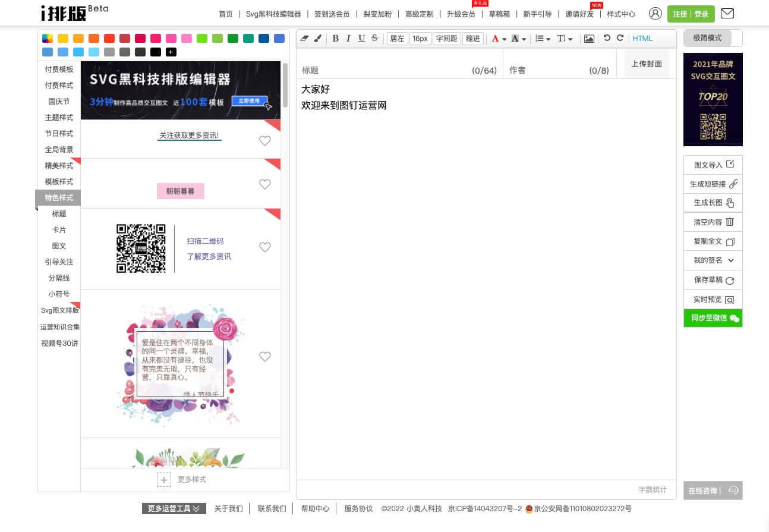
Task: Select the 引导关注 sidebar subcategory
Action: pyautogui.click(x=59, y=262)
